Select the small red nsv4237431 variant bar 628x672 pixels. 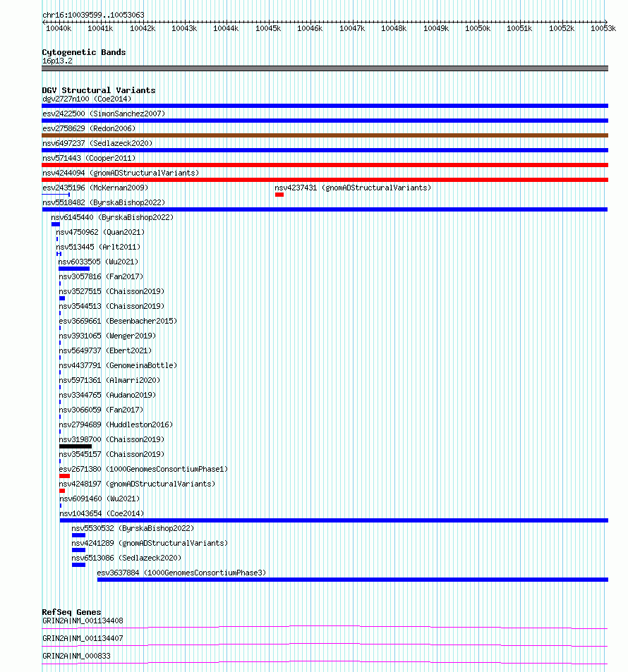[279, 195]
